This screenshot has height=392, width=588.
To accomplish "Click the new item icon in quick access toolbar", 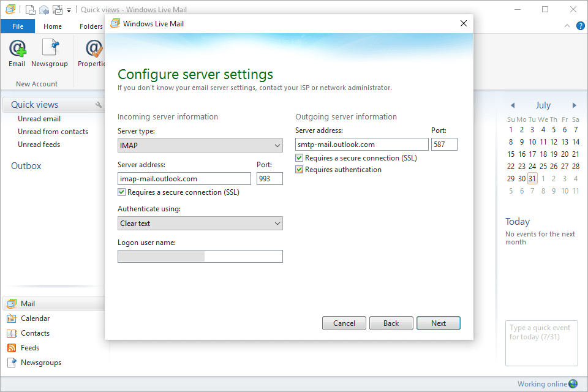I will (31, 9).
